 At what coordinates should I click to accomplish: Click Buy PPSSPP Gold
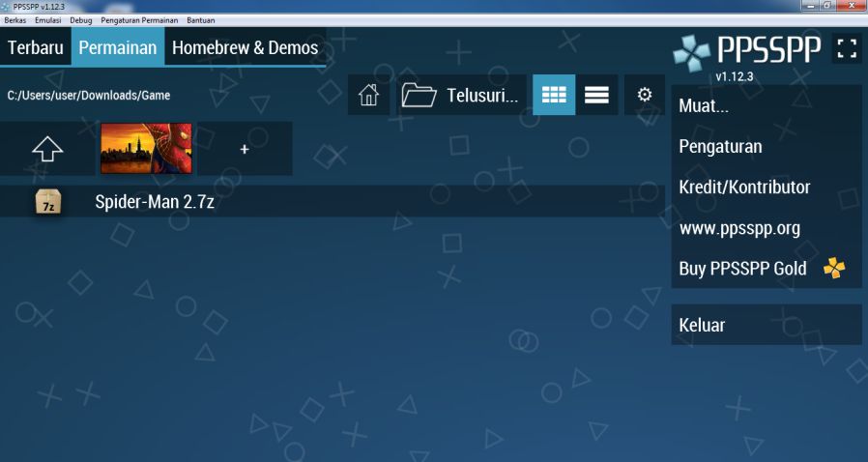pos(767,269)
